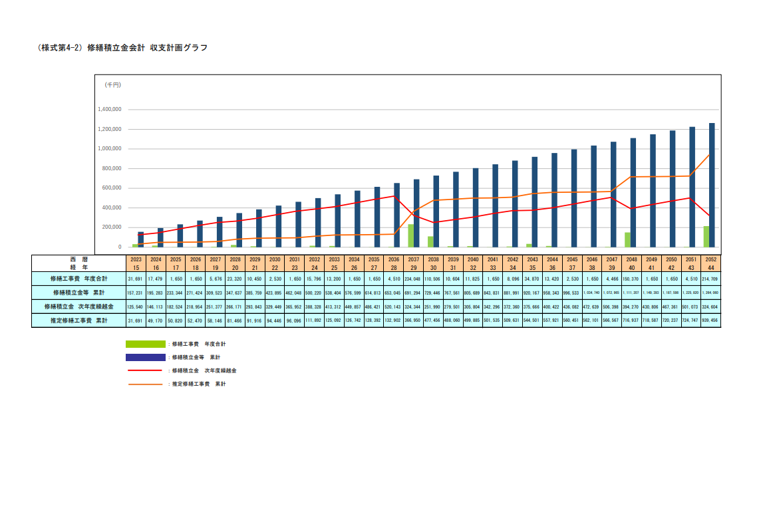Click the cell showing 17,479

click(156, 279)
